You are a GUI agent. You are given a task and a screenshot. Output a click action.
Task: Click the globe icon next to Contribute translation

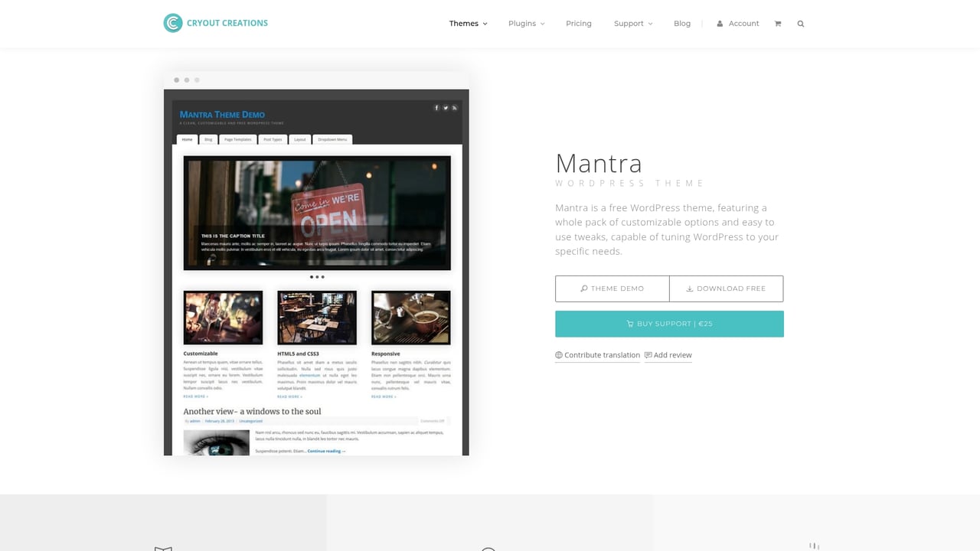click(559, 355)
